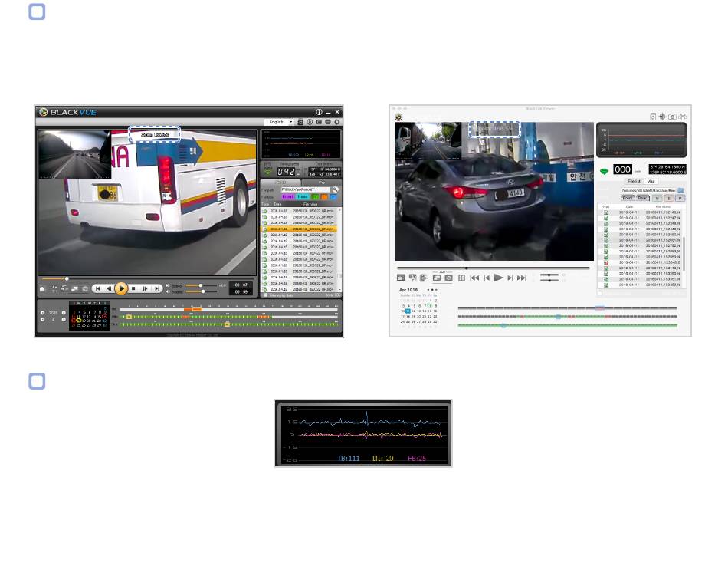
Task: Enable the Filtering by date checkbox
Action: pyautogui.click(x=266, y=295)
